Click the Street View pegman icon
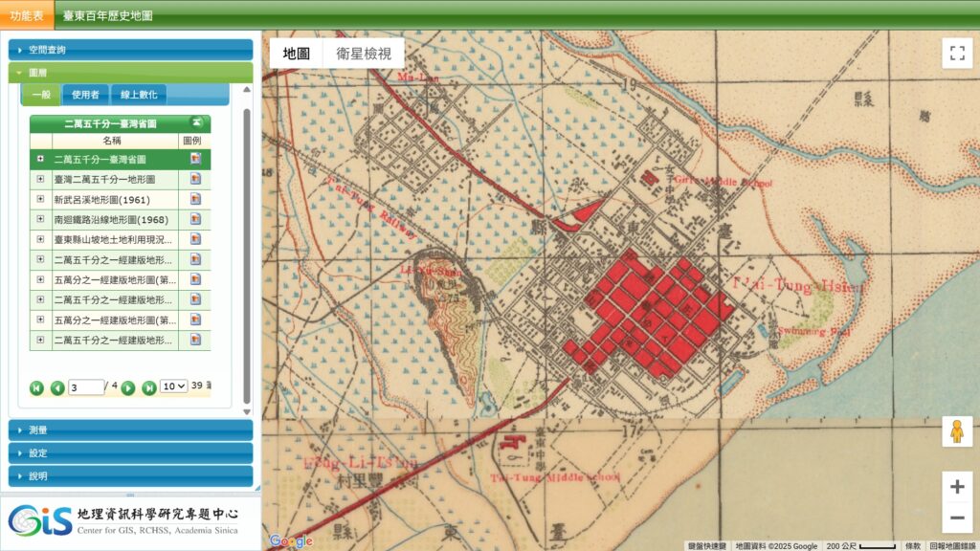 tap(956, 431)
